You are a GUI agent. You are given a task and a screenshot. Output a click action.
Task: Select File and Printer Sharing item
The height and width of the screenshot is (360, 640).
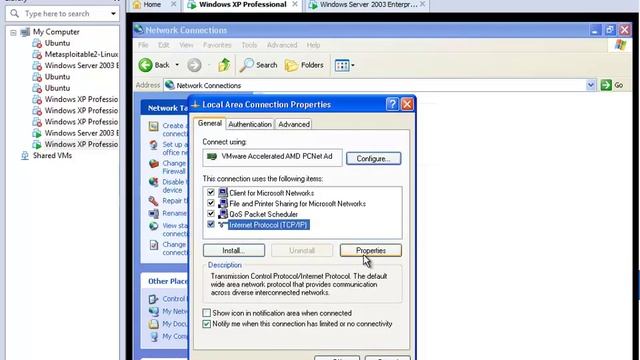click(x=297, y=204)
